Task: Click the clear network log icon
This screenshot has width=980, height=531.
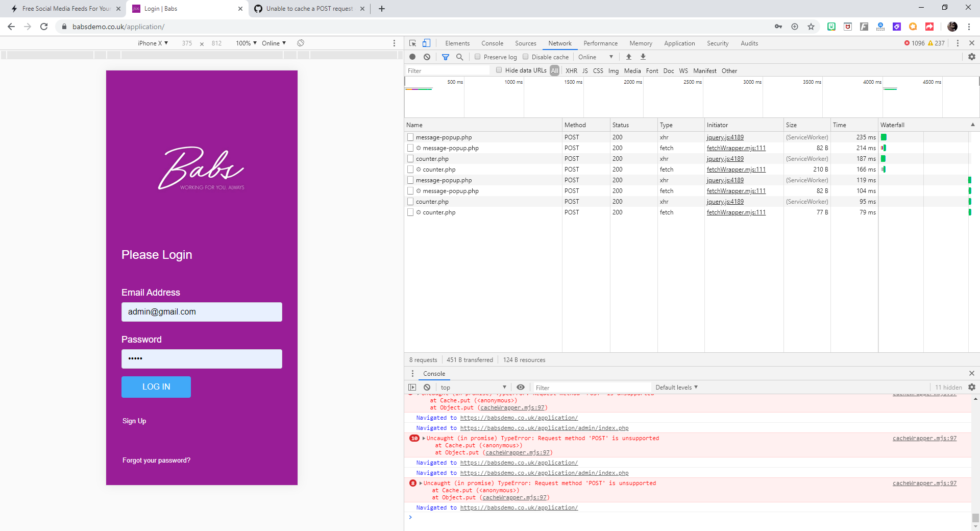Action: click(x=427, y=57)
